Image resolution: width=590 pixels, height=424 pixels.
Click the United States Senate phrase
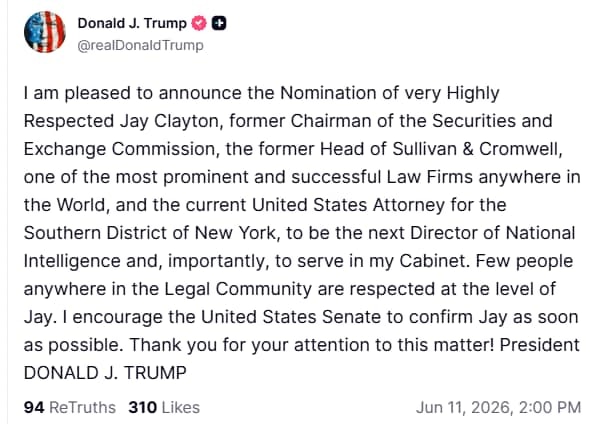coord(290,317)
